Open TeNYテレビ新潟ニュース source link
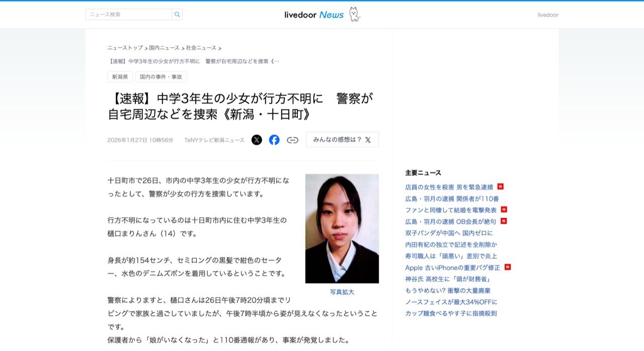Image resolution: width=644 pixels, height=351 pixels. 214,140
